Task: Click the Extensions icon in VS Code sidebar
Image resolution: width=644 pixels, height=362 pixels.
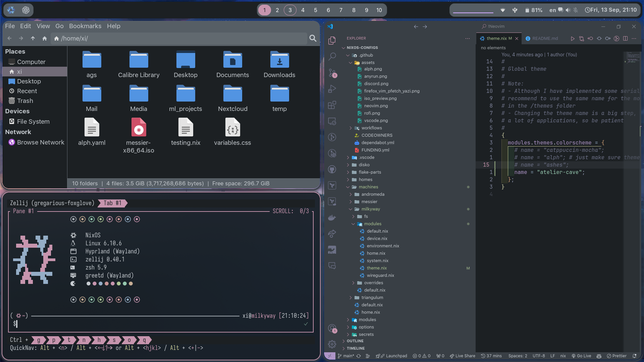Action: pos(332,106)
